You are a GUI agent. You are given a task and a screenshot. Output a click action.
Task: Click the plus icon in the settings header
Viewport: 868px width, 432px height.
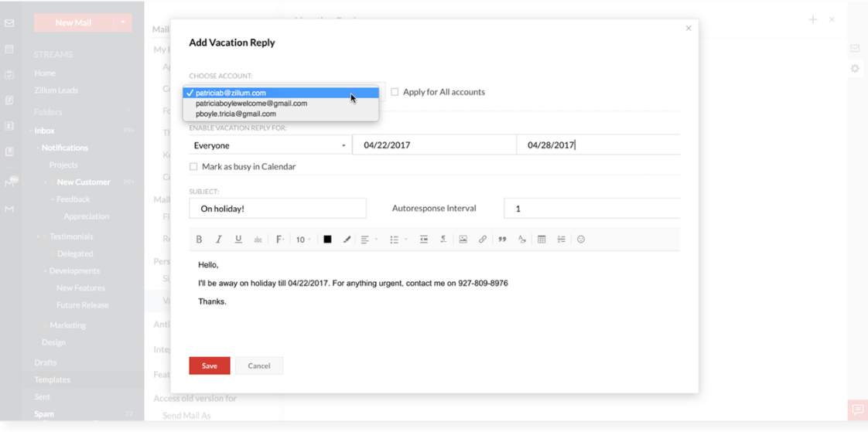(812, 20)
